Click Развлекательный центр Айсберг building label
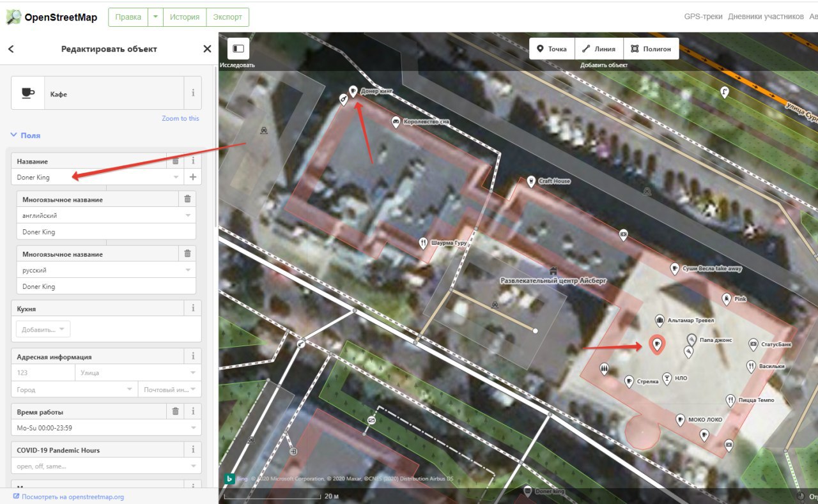818x504 pixels. pyautogui.click(x=553, y=280)
